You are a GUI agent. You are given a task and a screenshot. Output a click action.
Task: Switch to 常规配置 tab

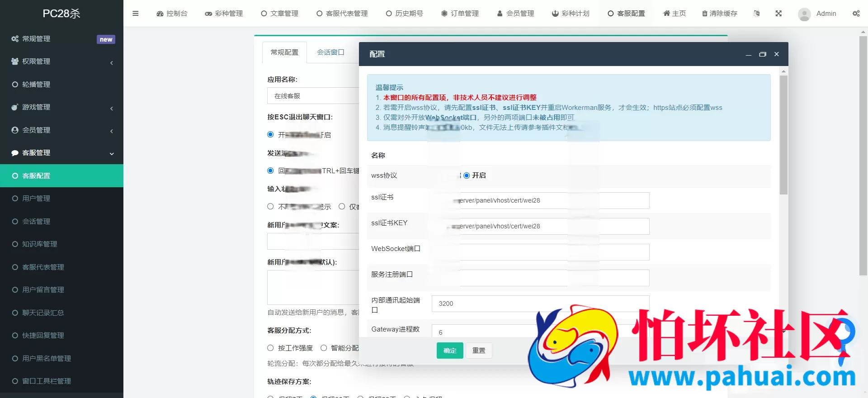tap(284, 52)
